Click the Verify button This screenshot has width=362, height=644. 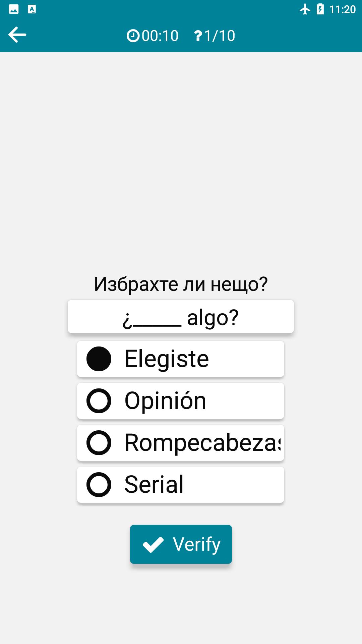click(181, 544)
